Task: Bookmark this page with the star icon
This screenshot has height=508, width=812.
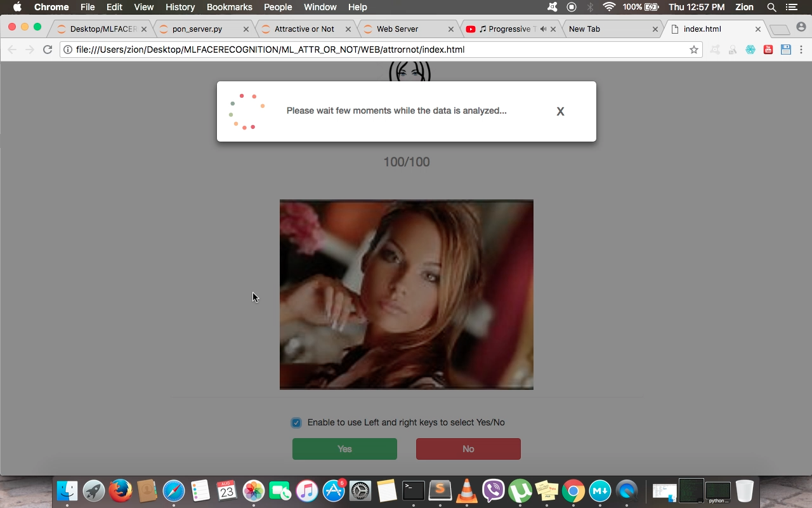Action: click(x=693, y=50)
